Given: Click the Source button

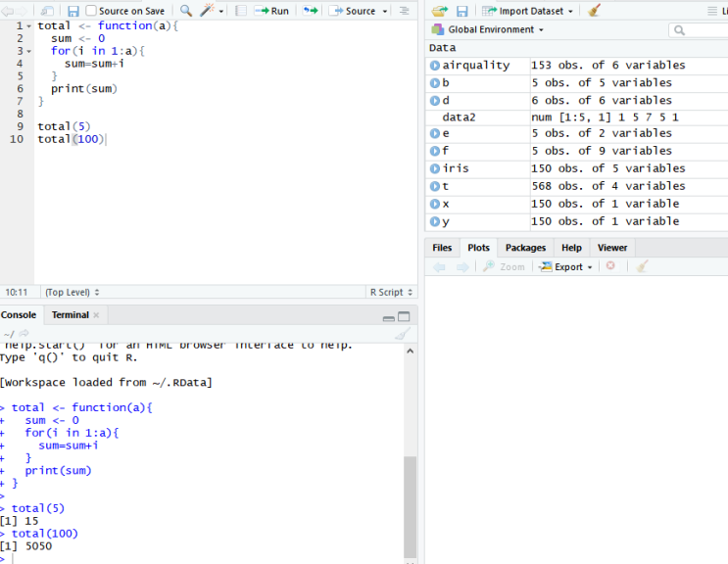Looking at the screenshot, I should (x=353, y=11).
